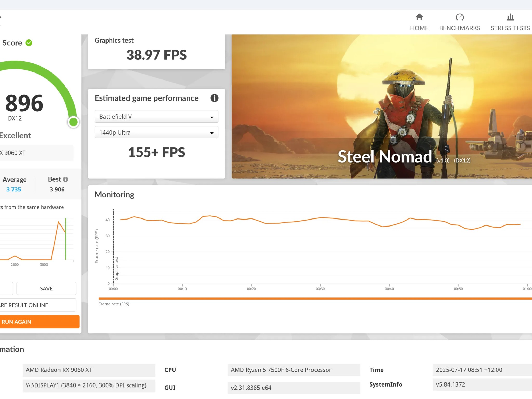Open Benchmarks via the speedometer icon
The width and height of the screenshot is (532, 399).
460,17
